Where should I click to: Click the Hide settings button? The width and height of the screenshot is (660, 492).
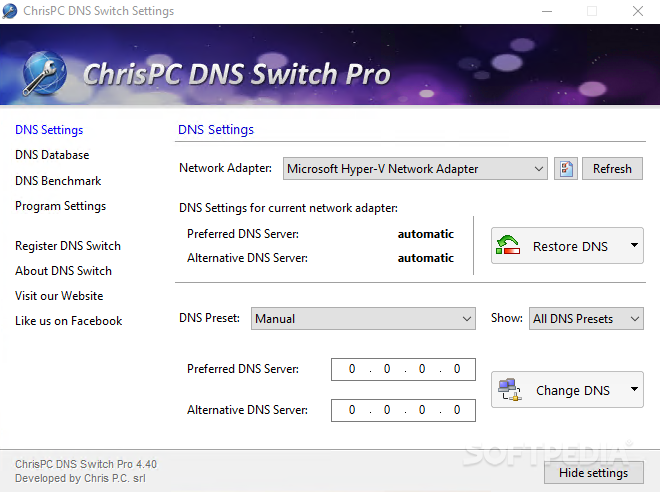tap(593, 473)
